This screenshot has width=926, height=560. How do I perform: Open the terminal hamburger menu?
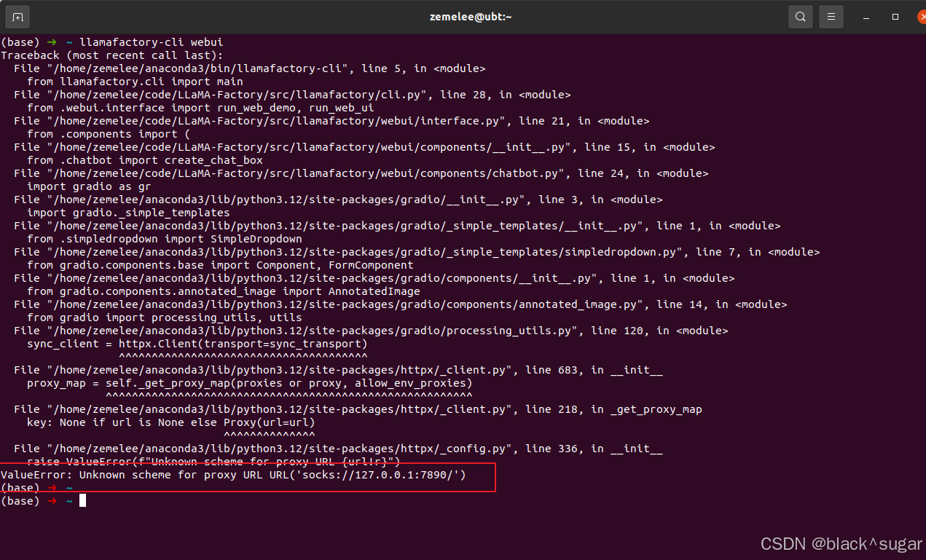coord(831,16)
